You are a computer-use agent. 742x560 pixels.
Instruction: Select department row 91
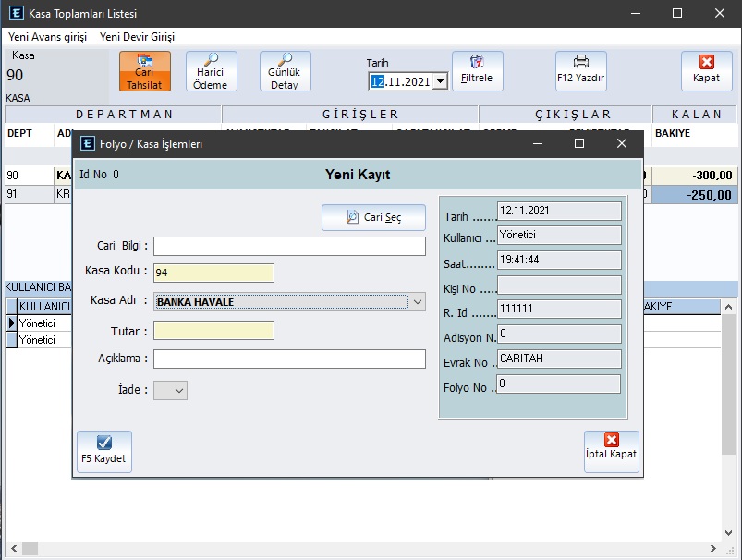(x=29, y=194)
